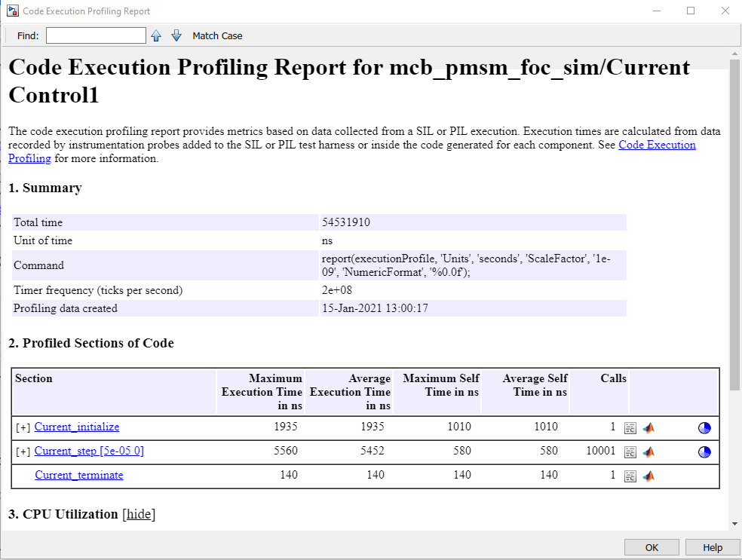Click the scrollbar up arrow
Image resolution: width=742 pixels, height=560 pixels.
coord(734,54)
